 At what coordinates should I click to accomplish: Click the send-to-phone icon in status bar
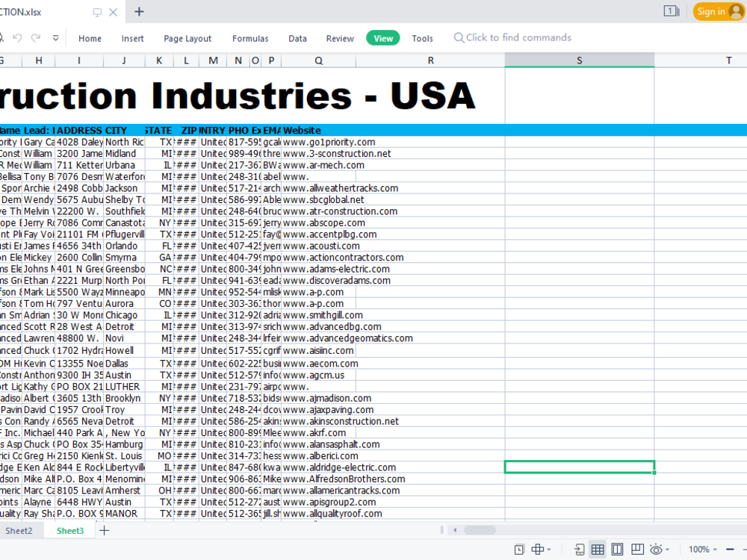pos(580,550)
